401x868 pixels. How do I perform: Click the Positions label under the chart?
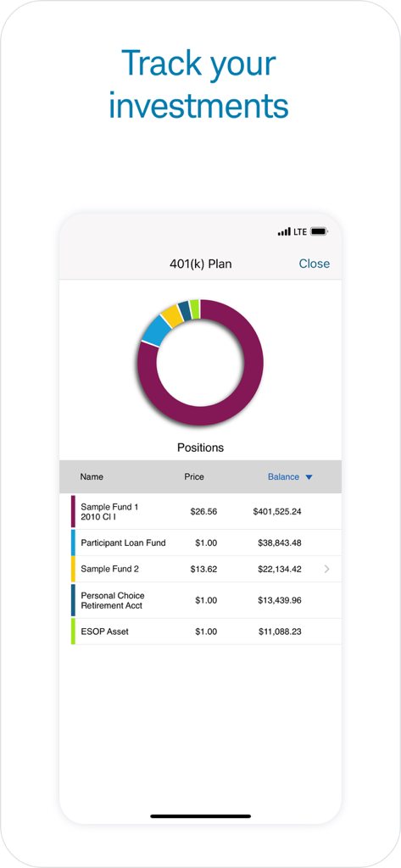[200, 448]
